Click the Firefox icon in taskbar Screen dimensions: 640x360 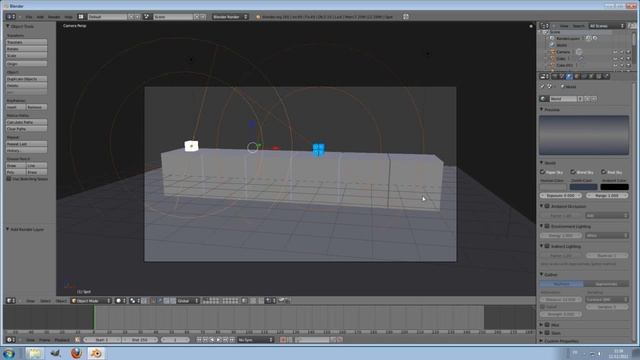(x=76, y=353)
